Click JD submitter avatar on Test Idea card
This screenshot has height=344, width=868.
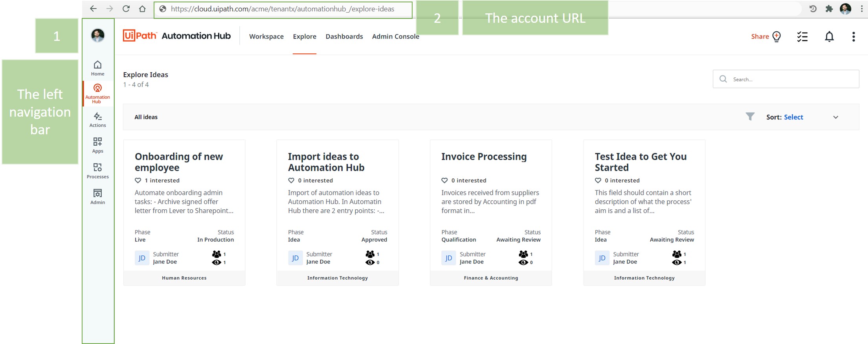click(602, 258)
